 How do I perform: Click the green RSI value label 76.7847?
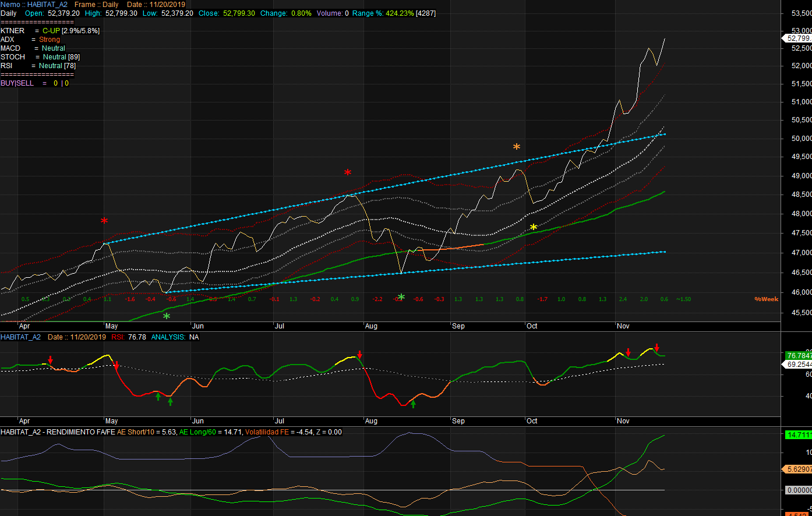799,355
